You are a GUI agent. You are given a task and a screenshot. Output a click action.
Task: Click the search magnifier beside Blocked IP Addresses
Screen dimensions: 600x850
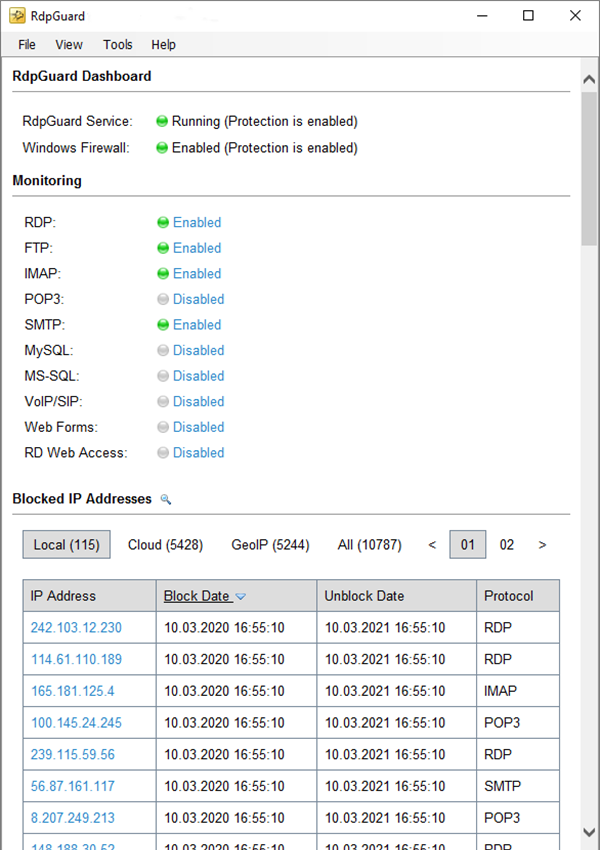pos(166,499)
